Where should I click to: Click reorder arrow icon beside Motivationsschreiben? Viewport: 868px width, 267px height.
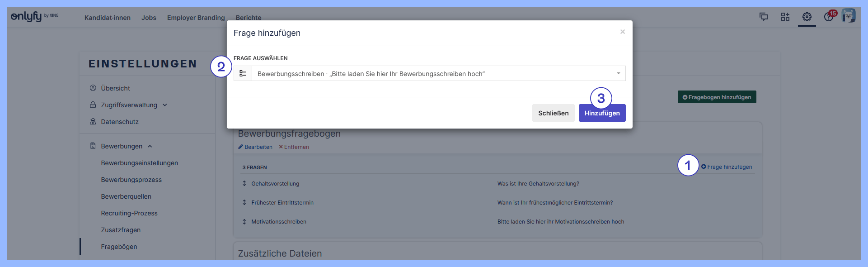(x=244, y=221)
